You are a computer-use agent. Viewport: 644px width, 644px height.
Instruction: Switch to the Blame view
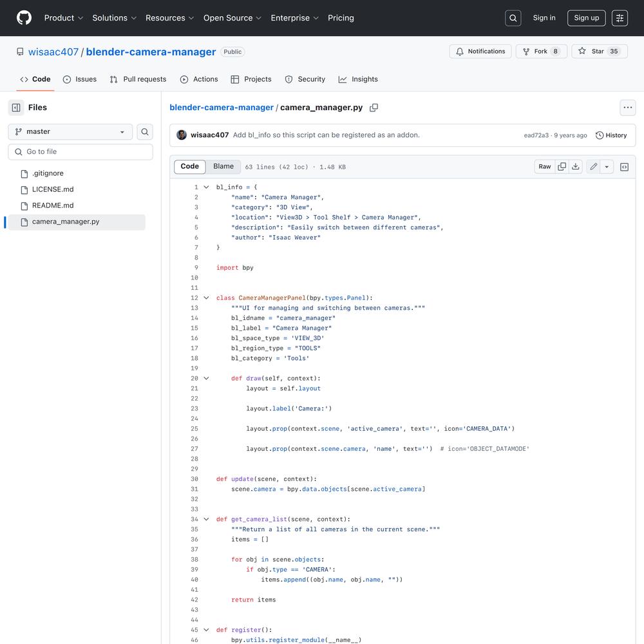tap(223, 167)
